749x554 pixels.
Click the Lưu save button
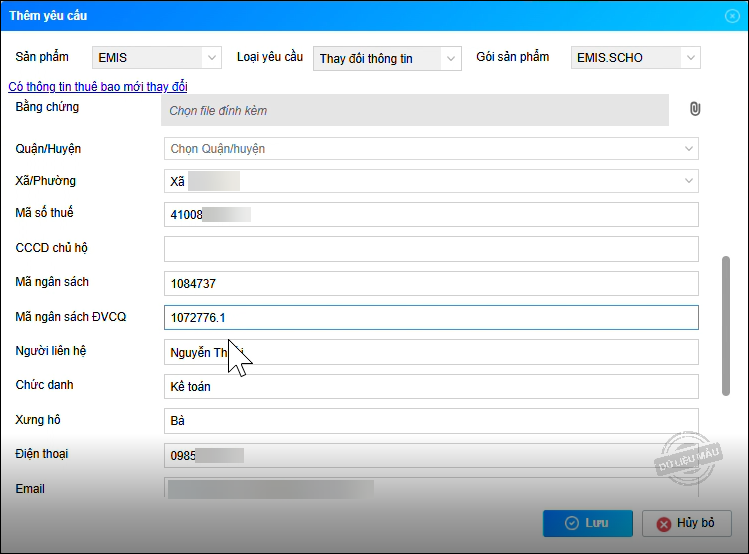587,523
